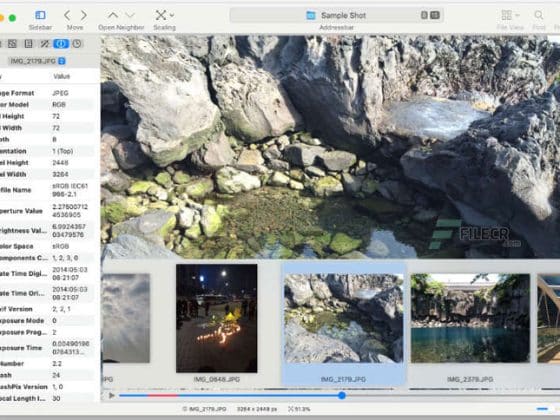
Task: Expand the File View dropdown arrow
Action: click(x=518, y=15)
